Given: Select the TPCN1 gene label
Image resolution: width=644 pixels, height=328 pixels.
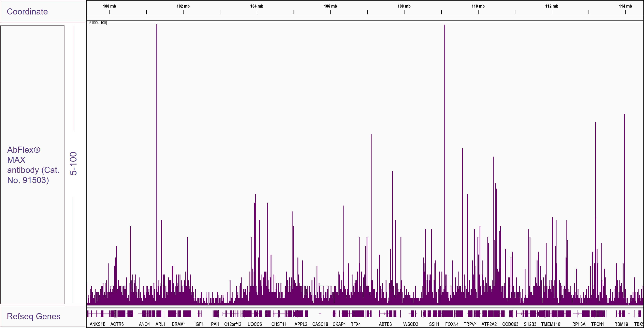Looking at the screenshot, I should 597,324.
